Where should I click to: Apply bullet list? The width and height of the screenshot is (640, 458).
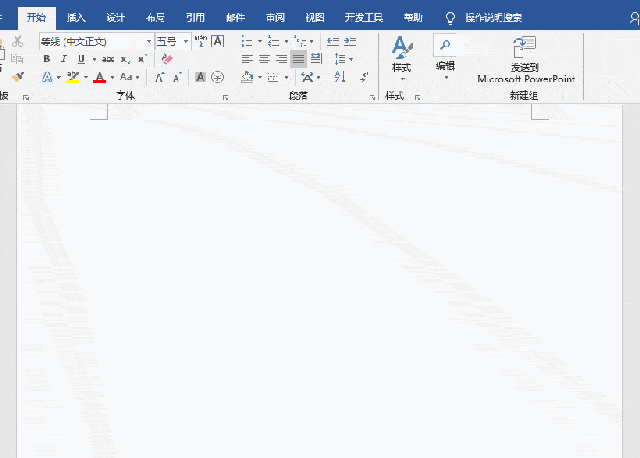click(247, 41)
